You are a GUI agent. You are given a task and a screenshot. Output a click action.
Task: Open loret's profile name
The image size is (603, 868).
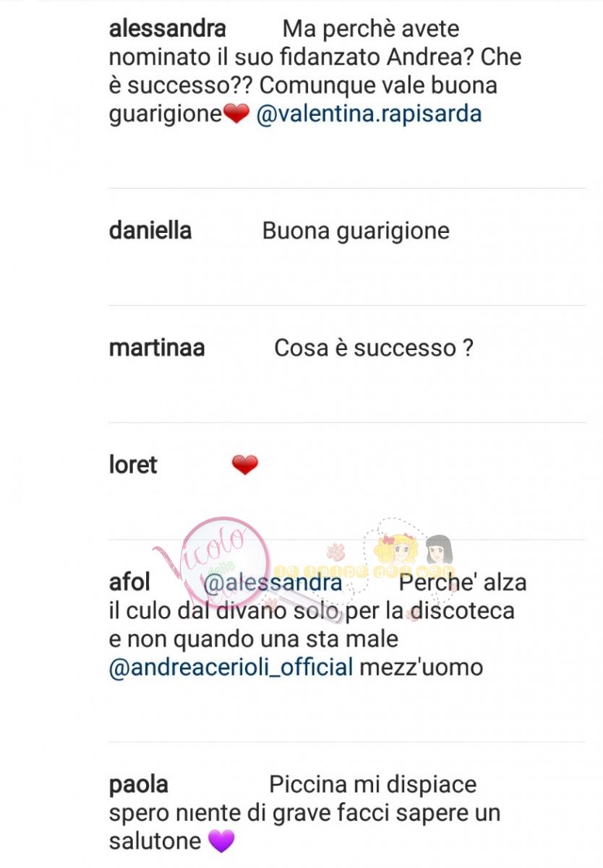click(133, 465)
